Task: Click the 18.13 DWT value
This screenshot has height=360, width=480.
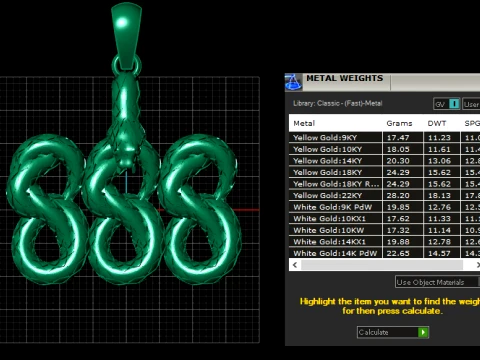Action: [439, 196]
